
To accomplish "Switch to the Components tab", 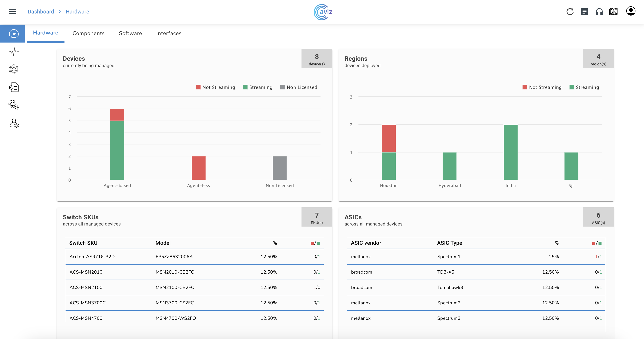I will click(x=88, y=33).
